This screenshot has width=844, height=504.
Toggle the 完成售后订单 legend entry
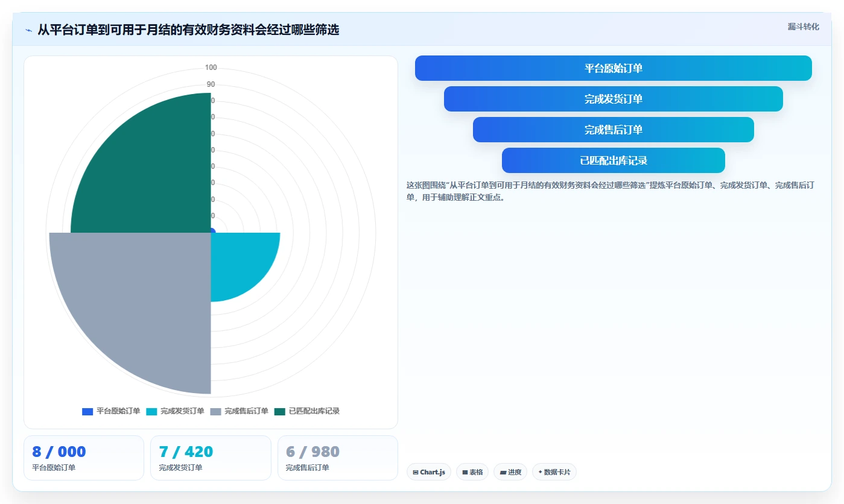[x=239, y=411]
